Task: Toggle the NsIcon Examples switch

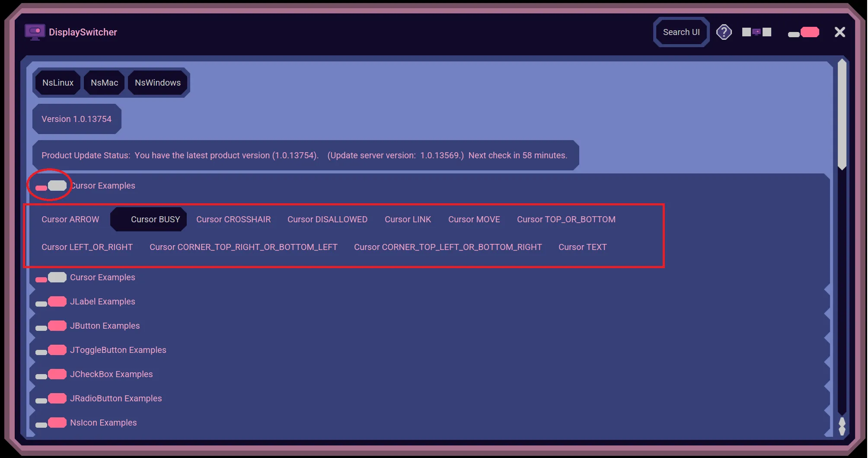Action: coord(51,423)
